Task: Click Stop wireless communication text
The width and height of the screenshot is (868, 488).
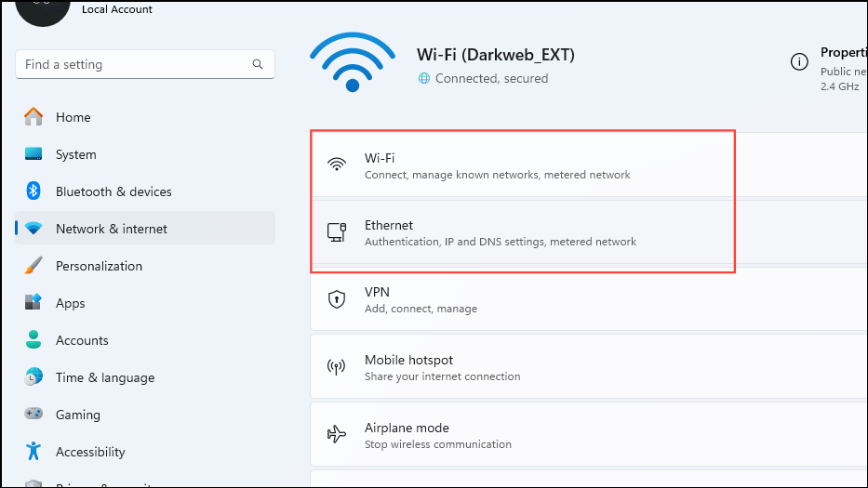Action: pyautogui.click(x=438, y=444)
